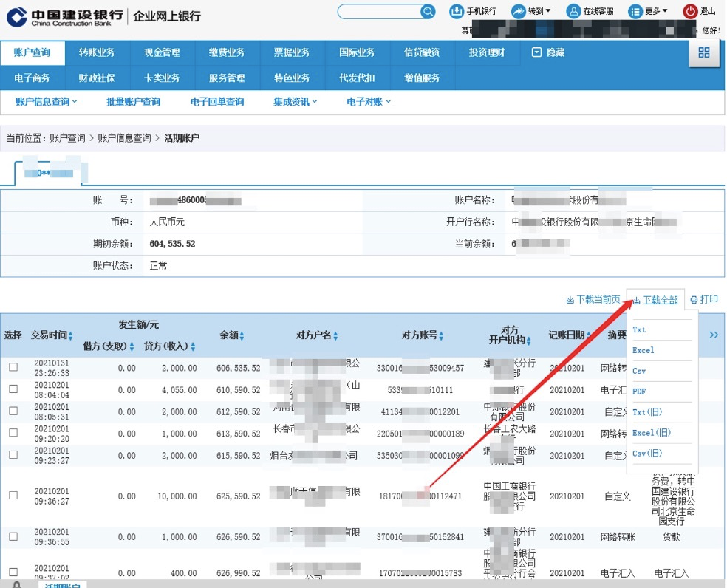Open the 卡类业务 tab
The image size is (727, 588).
(162, 78)
